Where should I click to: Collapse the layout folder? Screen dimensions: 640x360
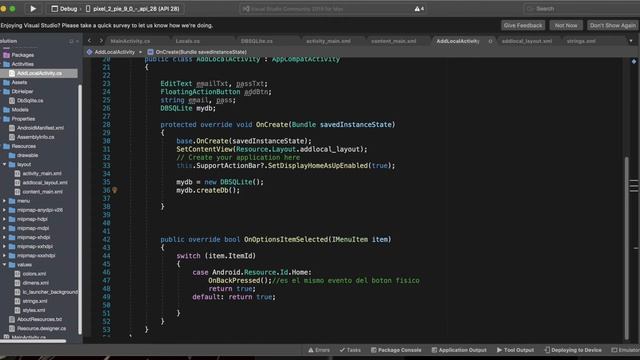tap(4, 164)
